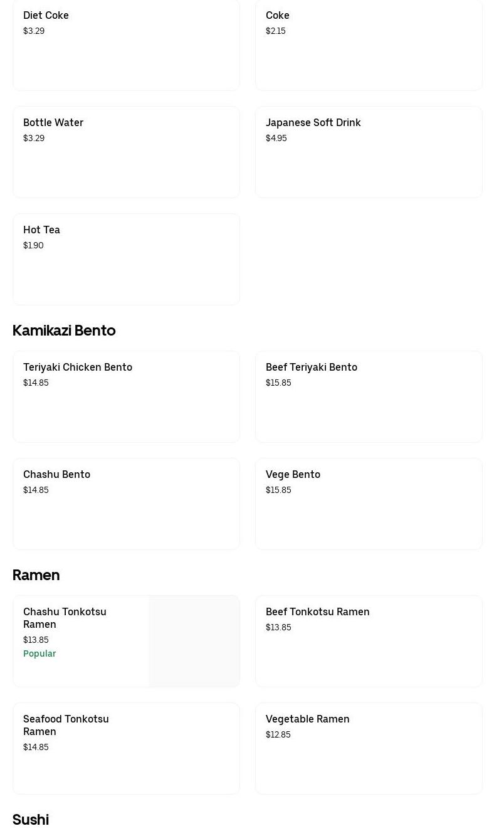Select the Beef Tonkotsu Ramen item
504x831 pixels.
(368, 641)
